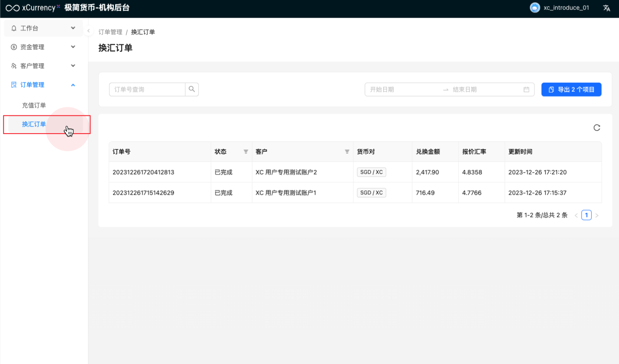Click the 订单管理 breadcrumb link
The image size is (619, 364).
point(110,32)
